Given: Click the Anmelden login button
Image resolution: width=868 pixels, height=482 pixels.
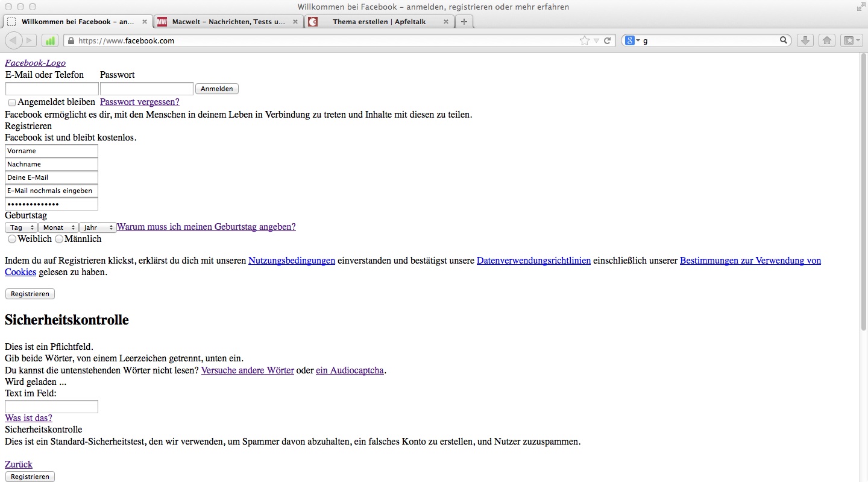Looking at the screenshot, I should click(x=216, y=89).
